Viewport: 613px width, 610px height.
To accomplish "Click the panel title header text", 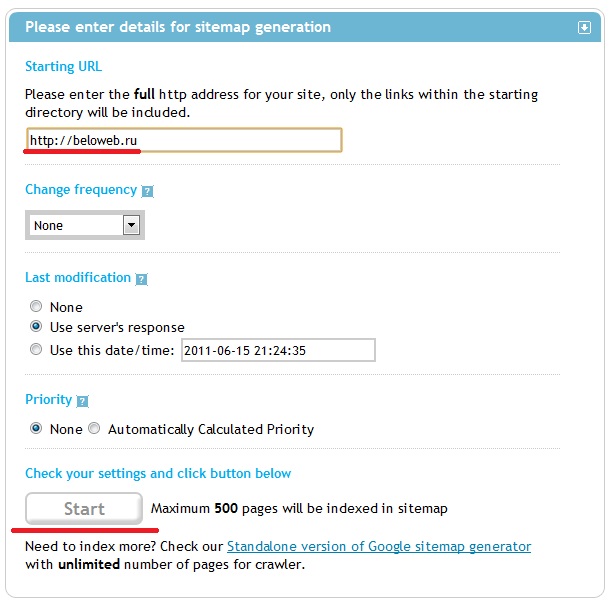I will click(178, 27).
